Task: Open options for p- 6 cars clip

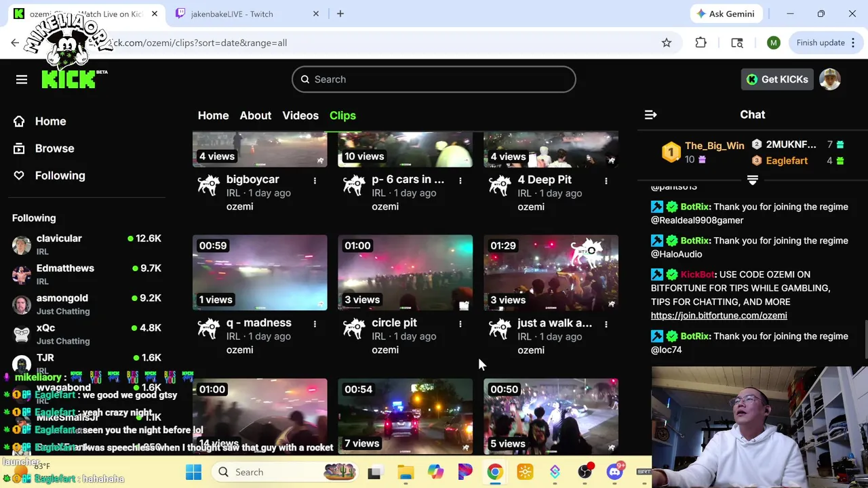Action: [x=460, y=180]
